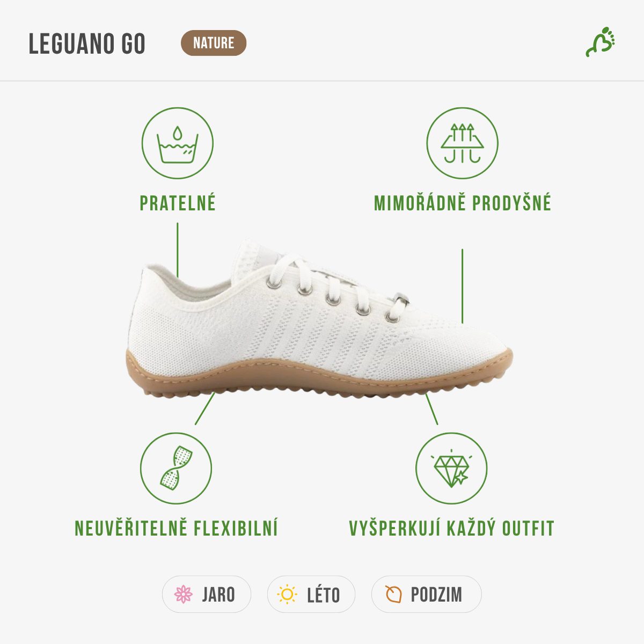Click the green footprint logo
This screenshot has width=644, height=644.
coord(600,42)
